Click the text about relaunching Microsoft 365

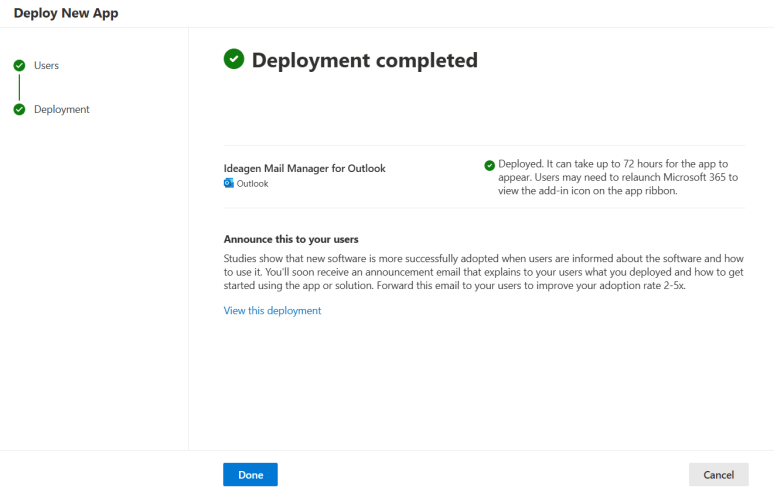(x=640, y=177)
